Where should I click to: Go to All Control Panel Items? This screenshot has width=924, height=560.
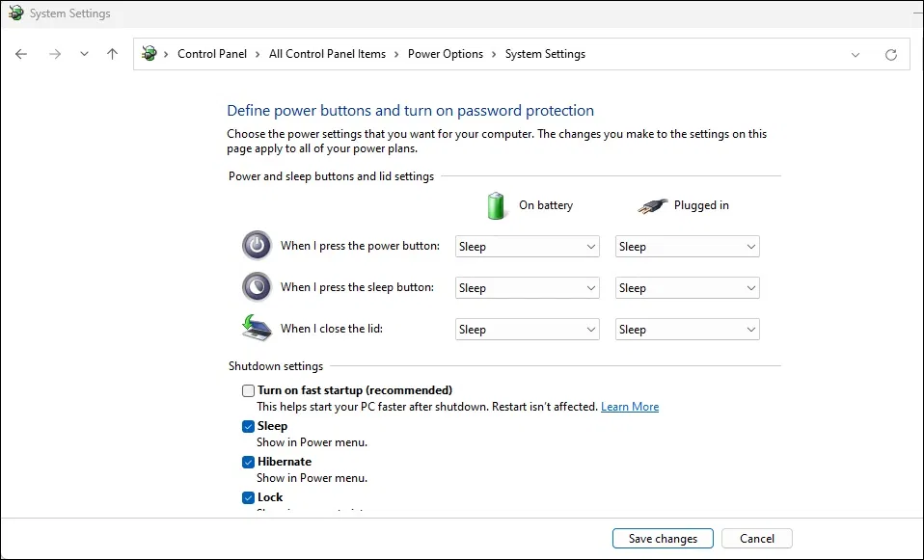(327, 54)
